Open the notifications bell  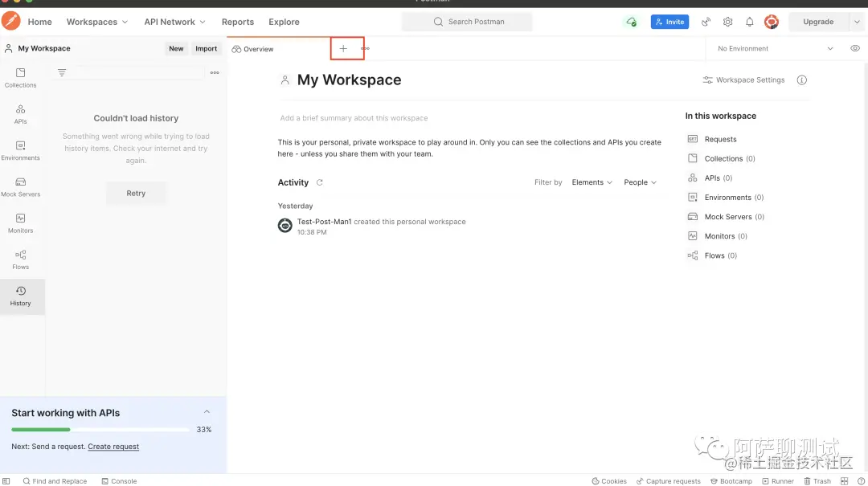[x=749, y=22]
